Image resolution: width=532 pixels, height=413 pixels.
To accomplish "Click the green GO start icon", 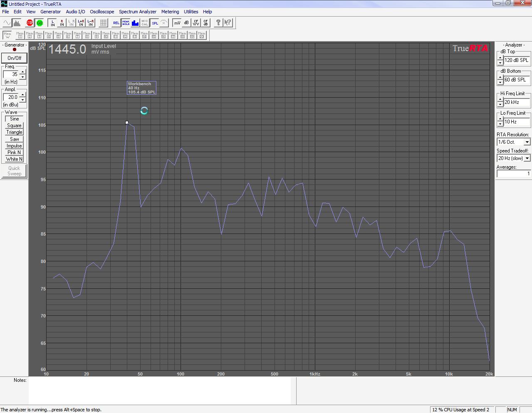I will click(x=40, y=23).
